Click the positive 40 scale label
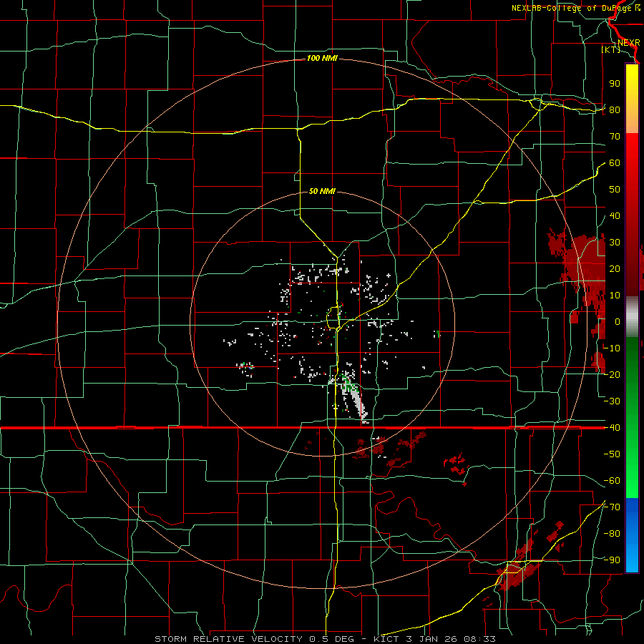The width and height of the screenshot is (644, 644). point(615,216)
